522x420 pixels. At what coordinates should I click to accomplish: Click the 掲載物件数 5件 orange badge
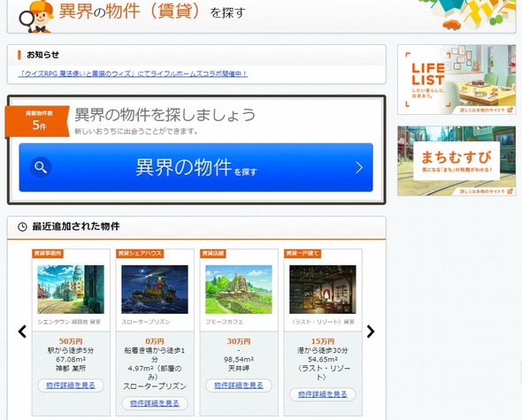(x=37, y=121)
